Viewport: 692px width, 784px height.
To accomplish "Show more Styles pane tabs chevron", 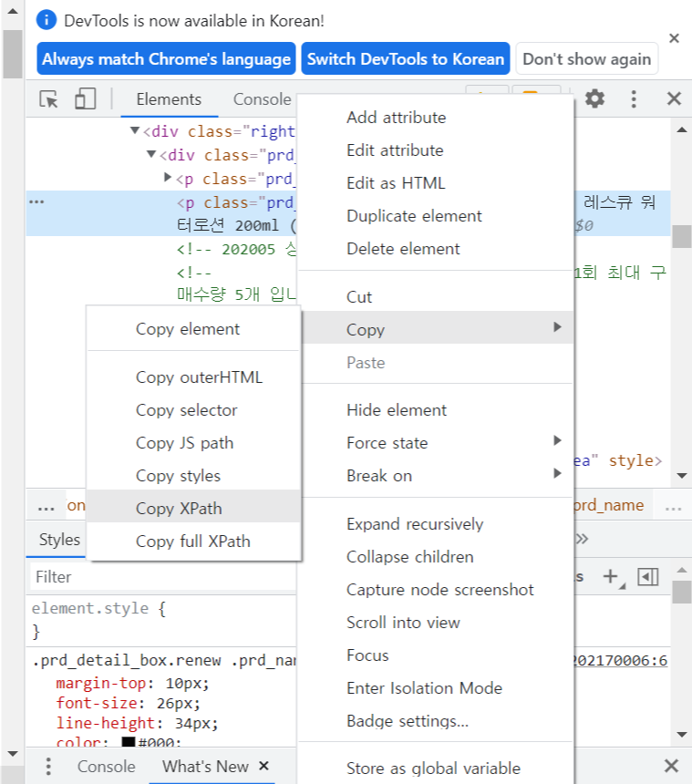I will coord(582,539).
